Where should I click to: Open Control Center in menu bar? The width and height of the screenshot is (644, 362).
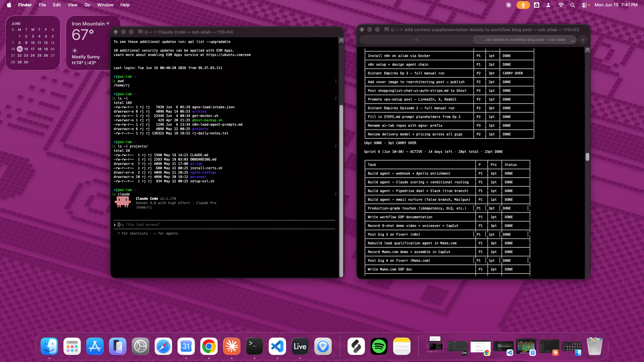[x=585, y=5]
